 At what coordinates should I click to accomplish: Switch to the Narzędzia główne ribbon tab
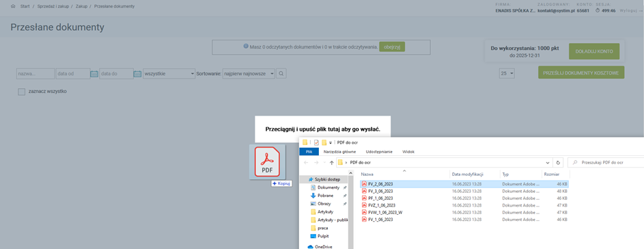pos(339,151)
